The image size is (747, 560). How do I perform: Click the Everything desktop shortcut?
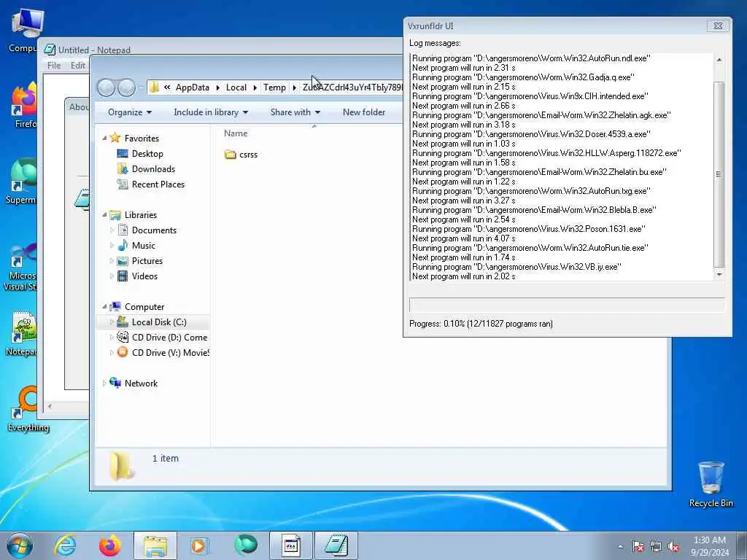(x=28, y=408)
